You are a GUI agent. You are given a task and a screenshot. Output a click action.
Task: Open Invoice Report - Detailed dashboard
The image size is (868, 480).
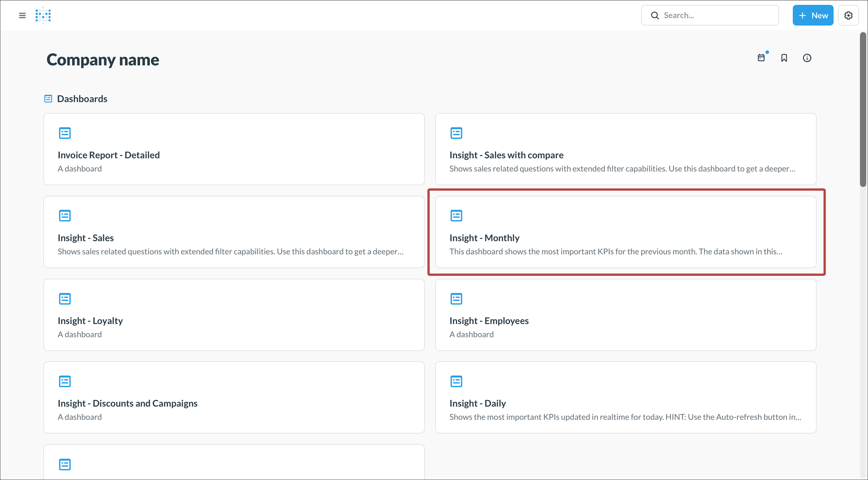pyautogui.click(x=108, y=155)
